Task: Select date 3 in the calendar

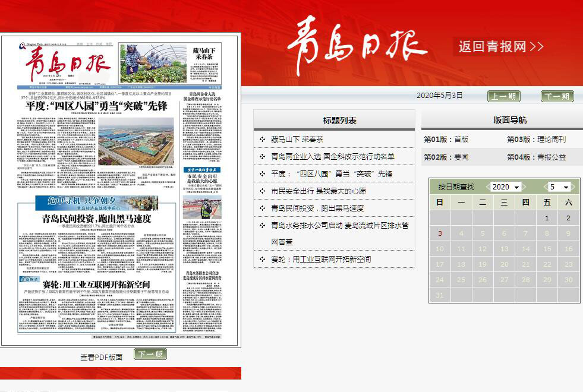Action: click(x=440, y=234)
